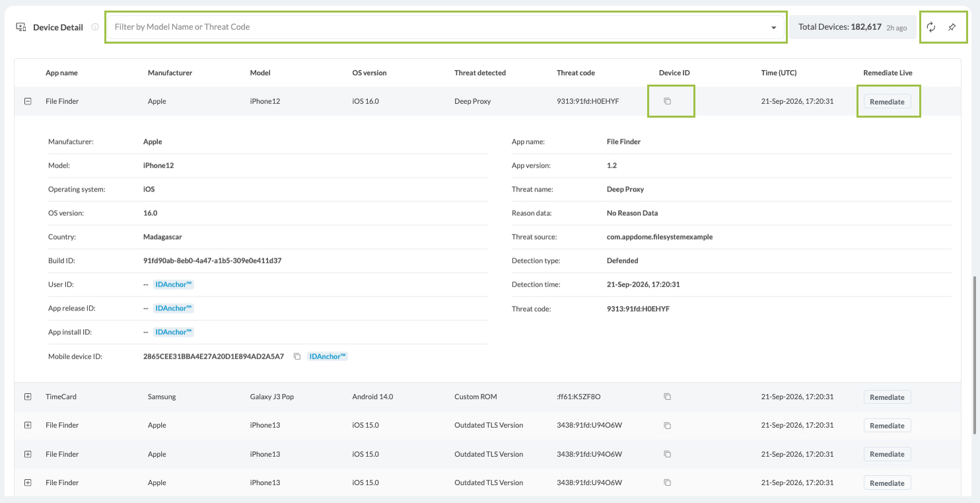This screenshot has width=980, height=503.
Task: Click the TimeCard app name cell
Action: tap(61, 397)
